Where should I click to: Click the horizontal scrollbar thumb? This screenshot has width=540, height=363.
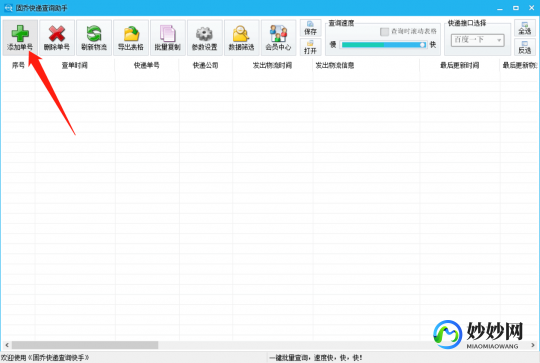click(x=85, y=345)
